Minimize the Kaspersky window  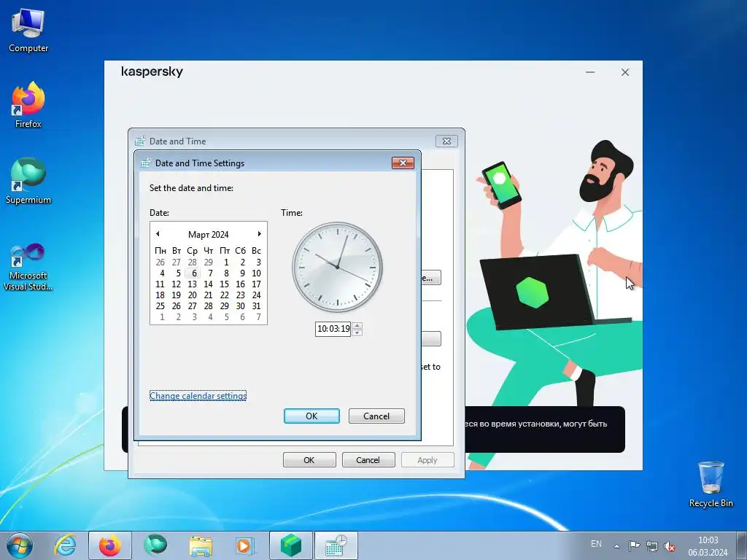590,72
